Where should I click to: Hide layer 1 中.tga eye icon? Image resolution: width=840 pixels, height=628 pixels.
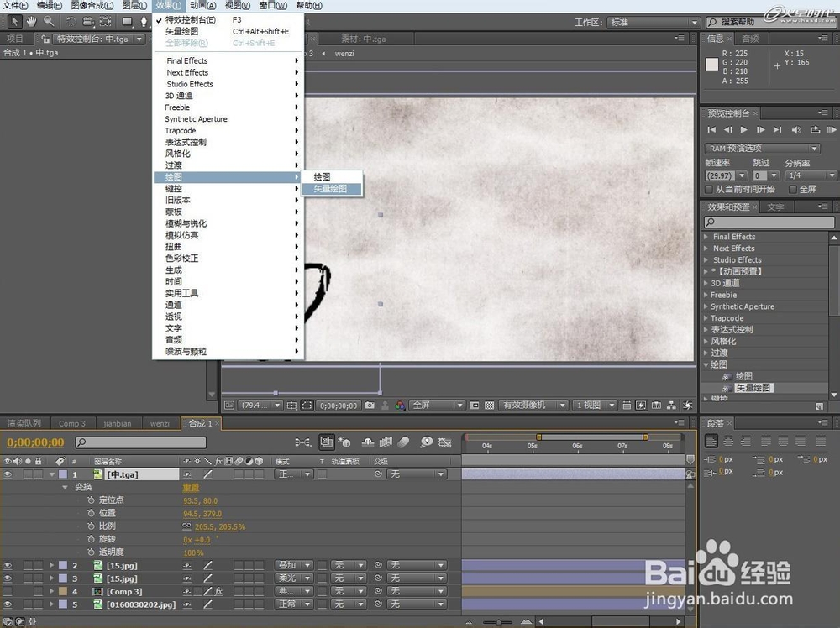(x=8, y=474)
